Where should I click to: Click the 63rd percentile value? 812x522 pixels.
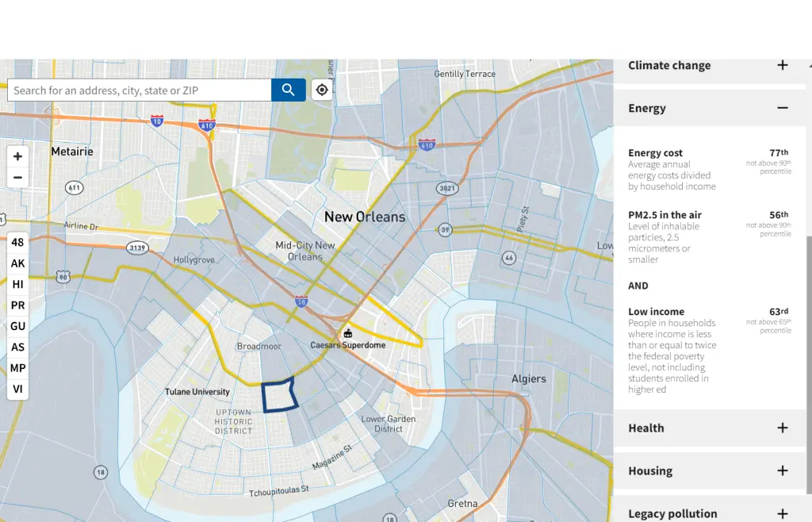click(779, 312)
